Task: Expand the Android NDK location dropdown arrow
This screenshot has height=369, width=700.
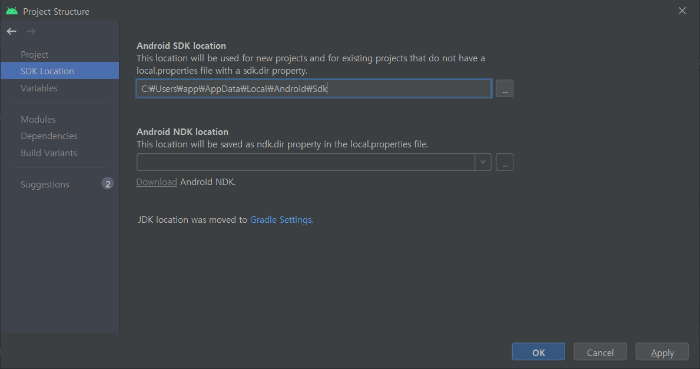Action: [483, 162]
